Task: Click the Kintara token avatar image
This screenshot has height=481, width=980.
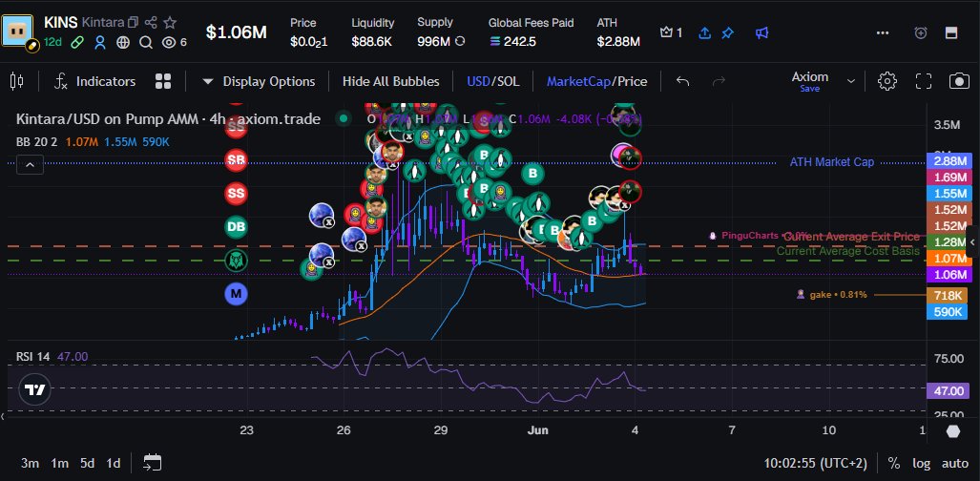Action: click(17, 30)
